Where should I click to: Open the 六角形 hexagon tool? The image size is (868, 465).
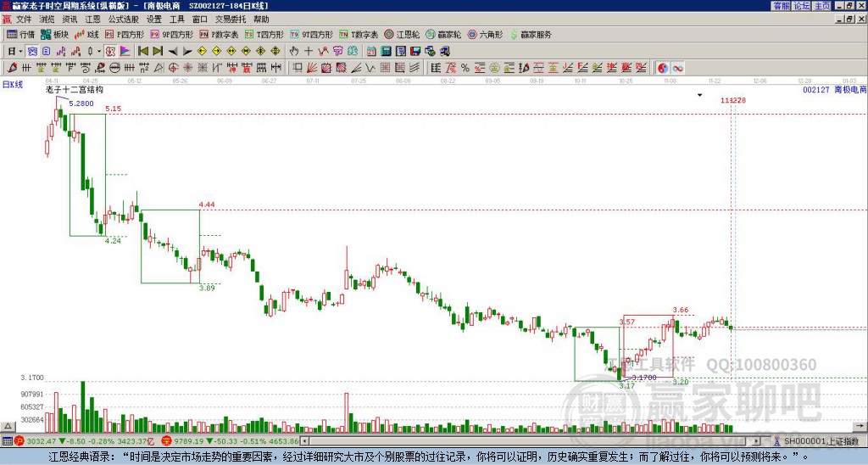point(485,34)
